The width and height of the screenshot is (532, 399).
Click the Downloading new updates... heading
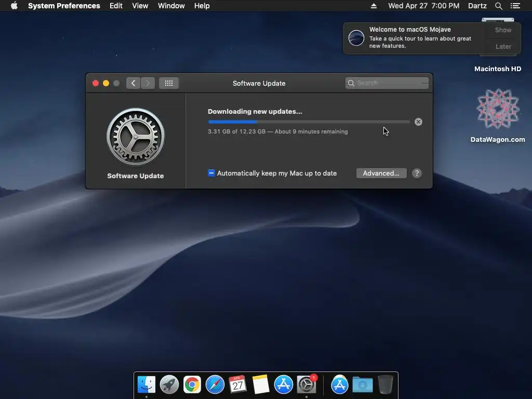(255, 112)
